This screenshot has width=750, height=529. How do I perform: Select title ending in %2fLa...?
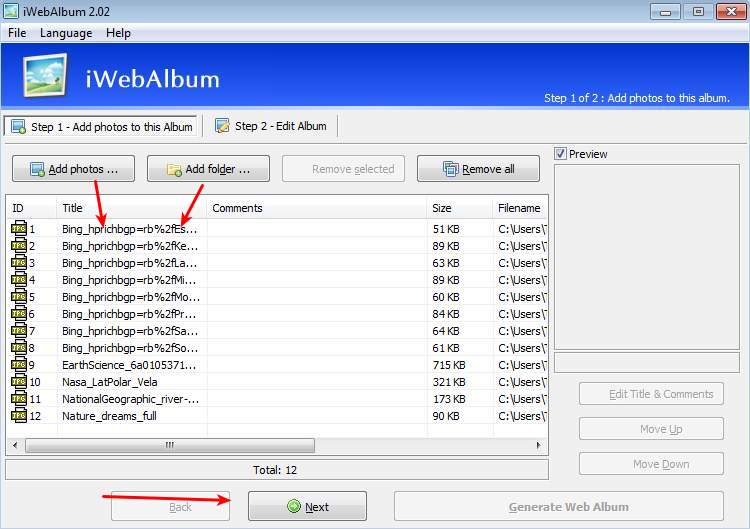click(129, 263)
